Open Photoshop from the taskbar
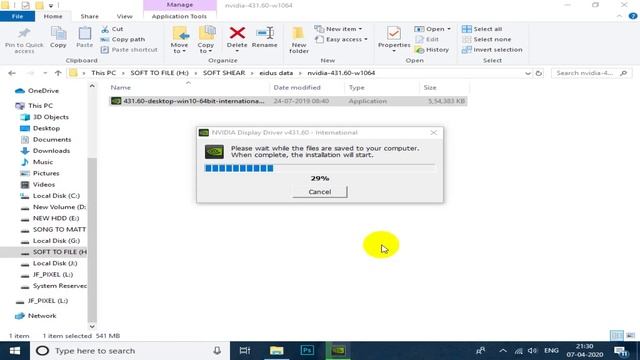The width and height of the screenshot is (640, 360). point(307,351)
